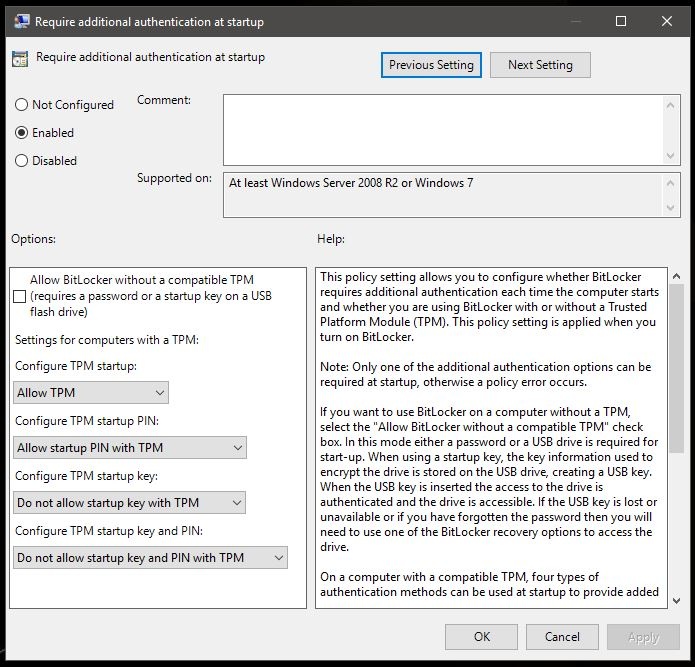Click the Comment box scroll down arrow

point(671,156)
